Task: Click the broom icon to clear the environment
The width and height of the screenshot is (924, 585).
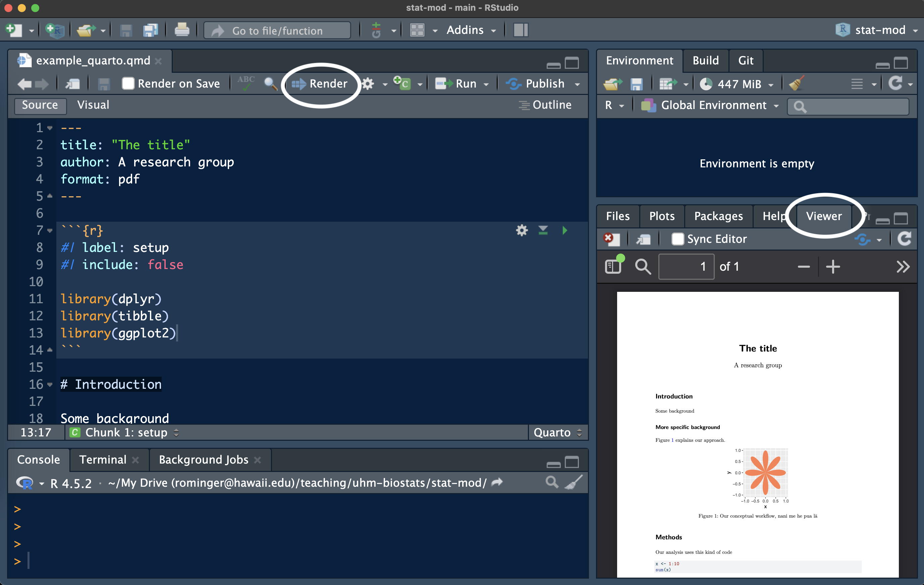Action: (796, 84)
